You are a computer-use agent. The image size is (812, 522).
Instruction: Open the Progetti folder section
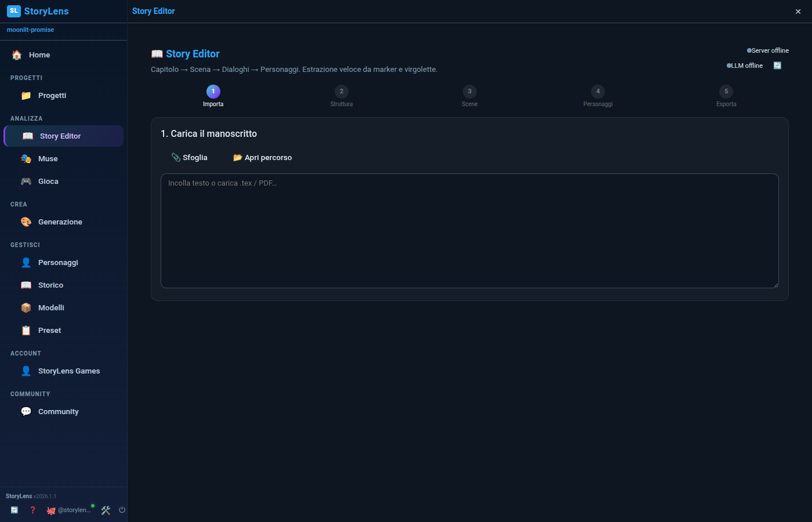pos(63,96)
